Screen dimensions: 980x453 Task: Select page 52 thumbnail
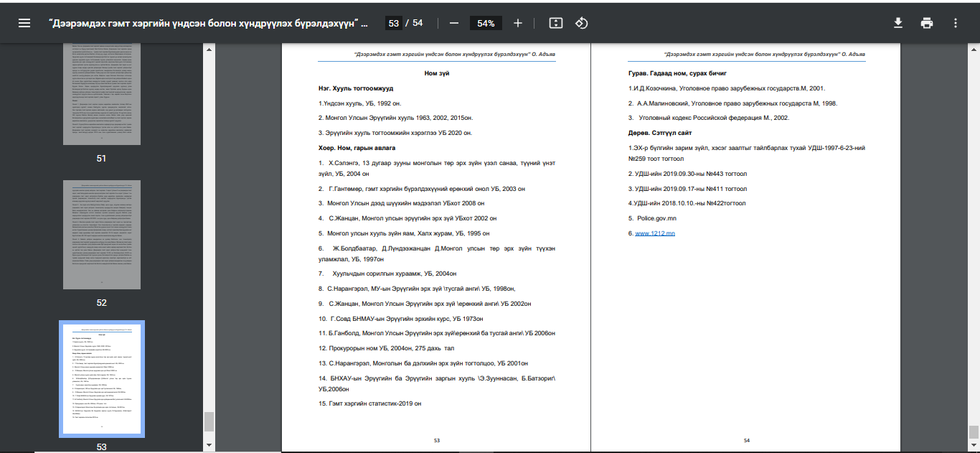(x=101, y=235)
